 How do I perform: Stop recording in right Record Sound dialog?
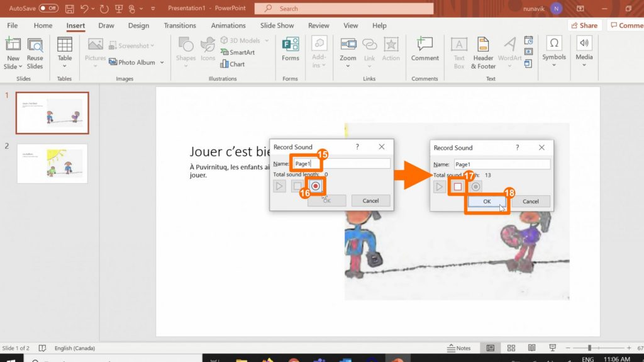coord(458,186)
